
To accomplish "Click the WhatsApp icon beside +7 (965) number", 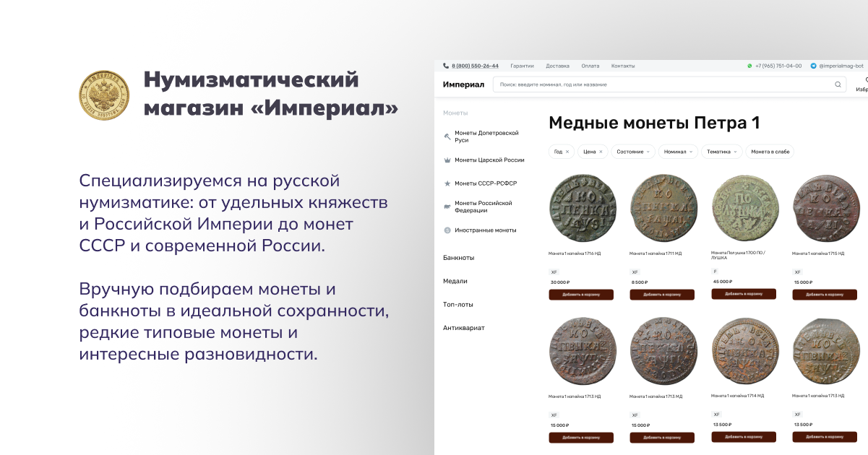I will pyautogui.click(x=749, y=66).
